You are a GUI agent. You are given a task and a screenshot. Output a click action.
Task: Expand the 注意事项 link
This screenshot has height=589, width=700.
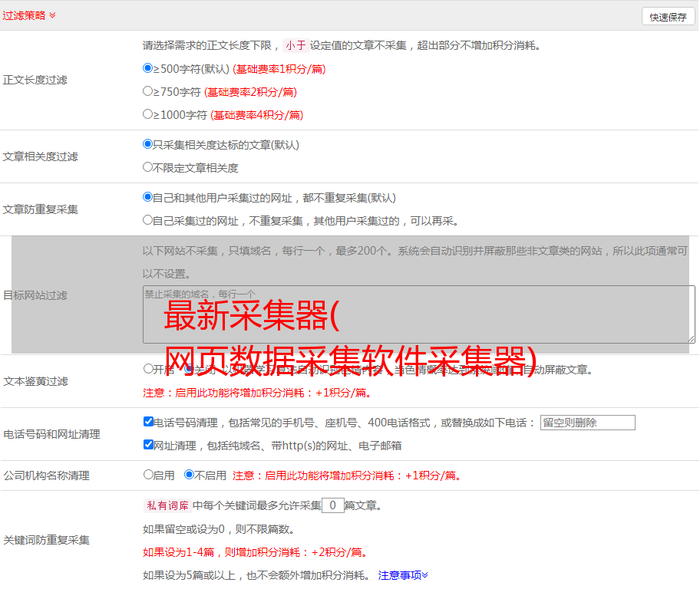point(402,574)
